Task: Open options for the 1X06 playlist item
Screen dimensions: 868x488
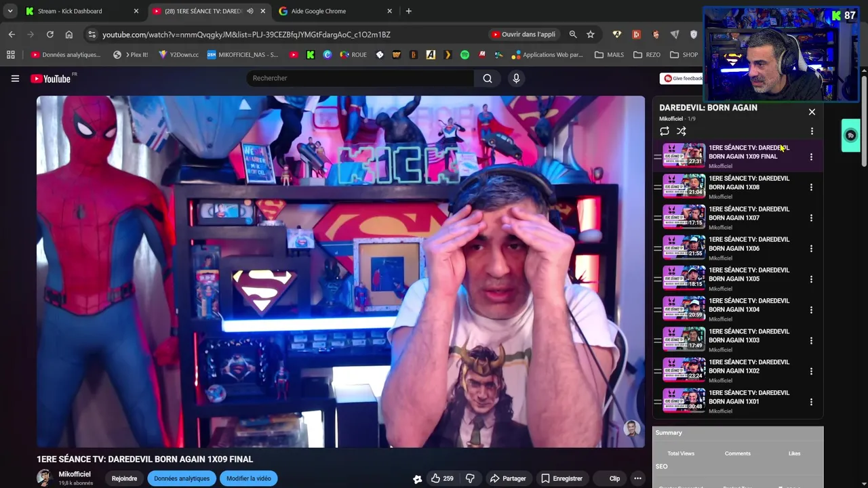Action: 811,249
